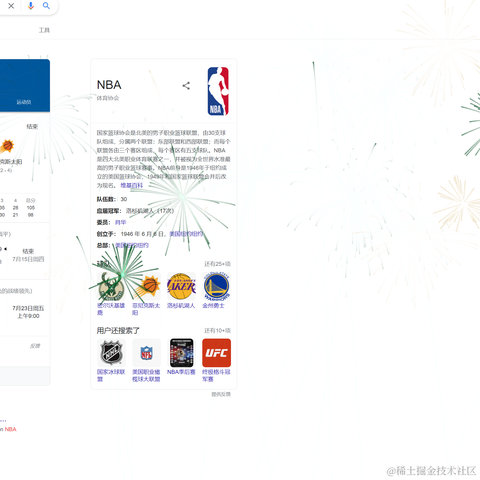
Task: Open the NBA季后赛 playoffs thumbnail
Action: [x=181, y=353]
